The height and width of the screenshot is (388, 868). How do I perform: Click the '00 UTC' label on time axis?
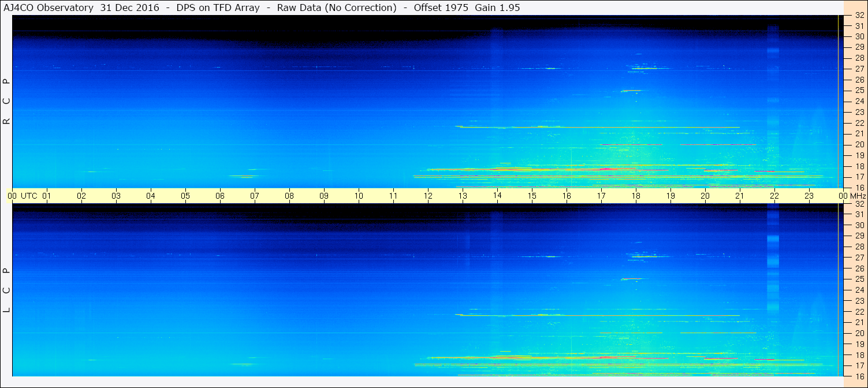[22, 196]
